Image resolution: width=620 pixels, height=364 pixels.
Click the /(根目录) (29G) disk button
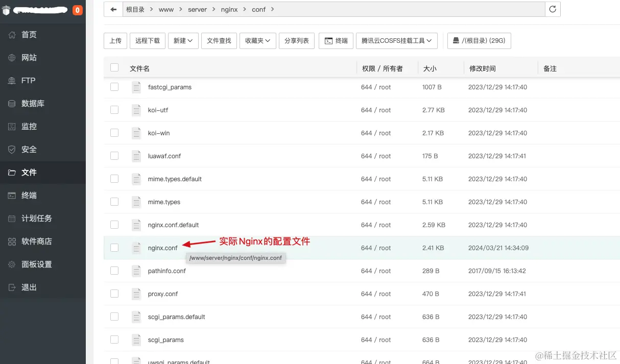pyautogui.click(x=479, y=41)
